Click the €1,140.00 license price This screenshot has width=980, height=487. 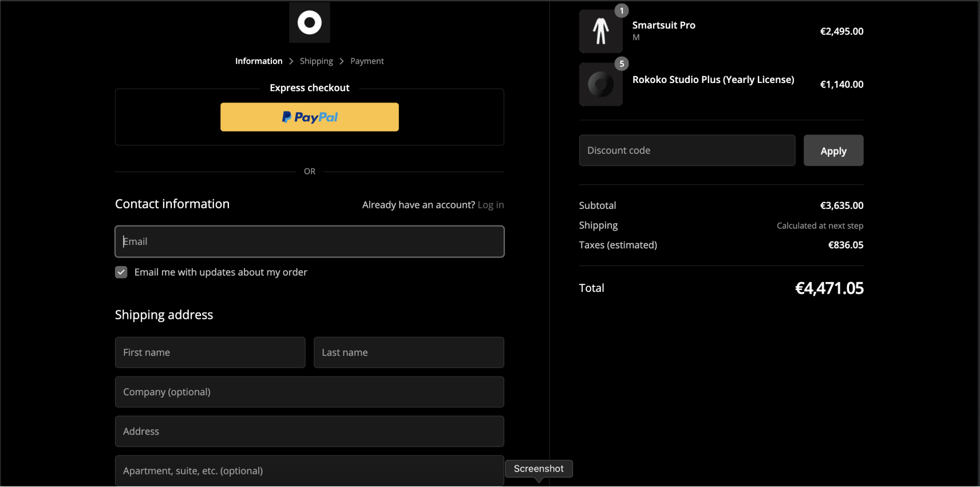click(x=842, y=85)
